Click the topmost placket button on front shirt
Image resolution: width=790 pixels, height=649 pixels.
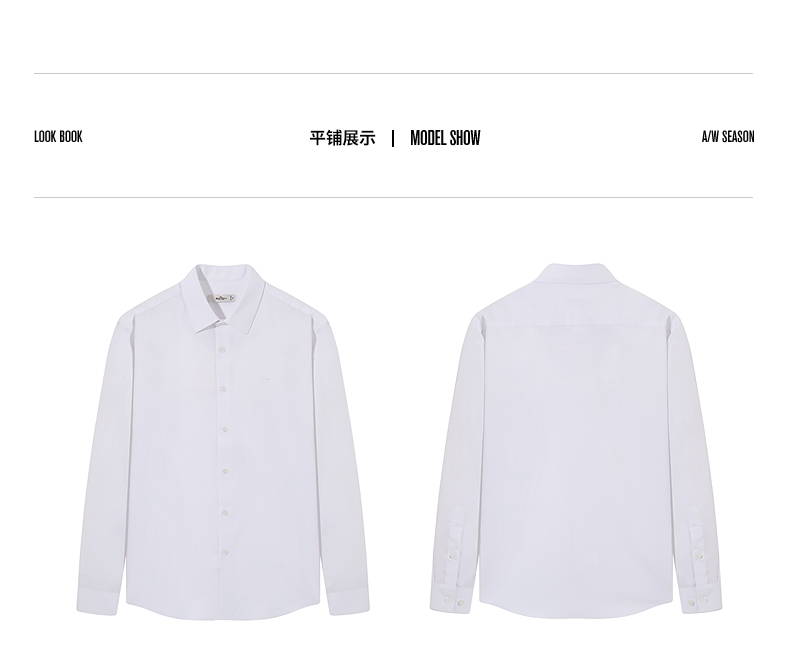click(222, 349)
